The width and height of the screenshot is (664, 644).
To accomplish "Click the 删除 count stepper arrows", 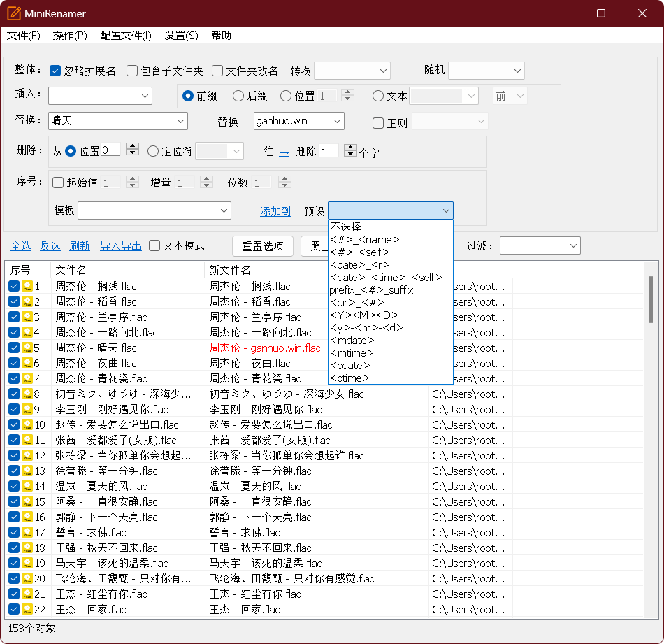I will [350, 150].
